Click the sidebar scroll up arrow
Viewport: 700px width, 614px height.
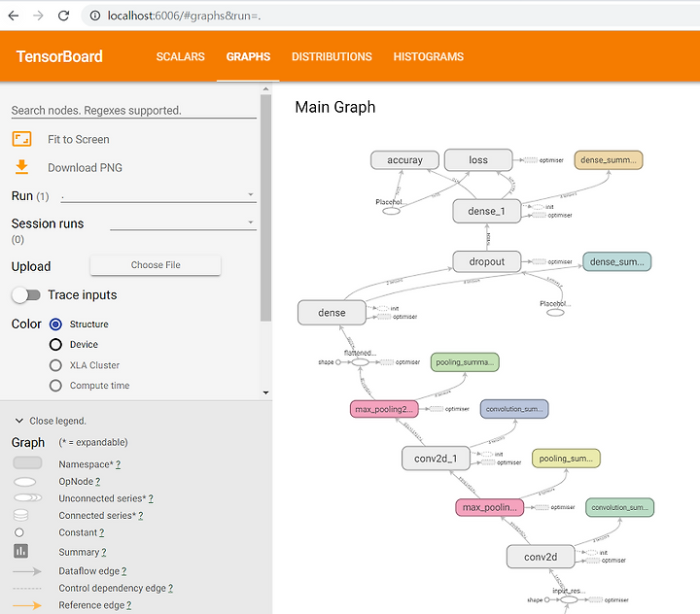[x=265, y=88]
